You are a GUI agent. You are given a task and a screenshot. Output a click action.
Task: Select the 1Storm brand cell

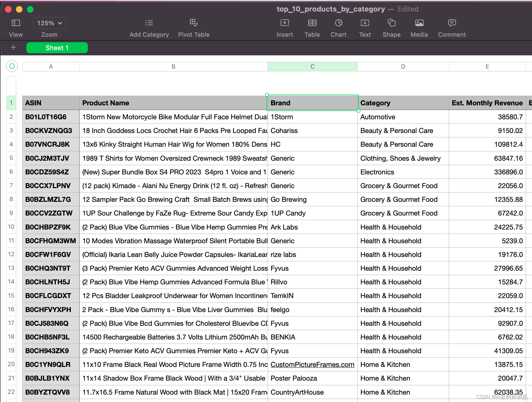point(312,117)
